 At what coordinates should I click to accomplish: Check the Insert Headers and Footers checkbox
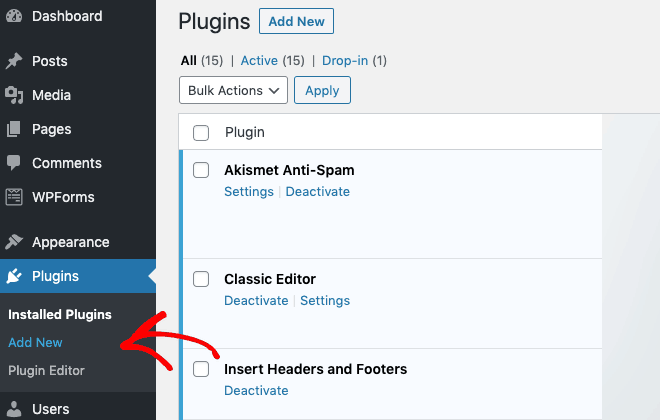pyautogui.click(x=201, y=369)
